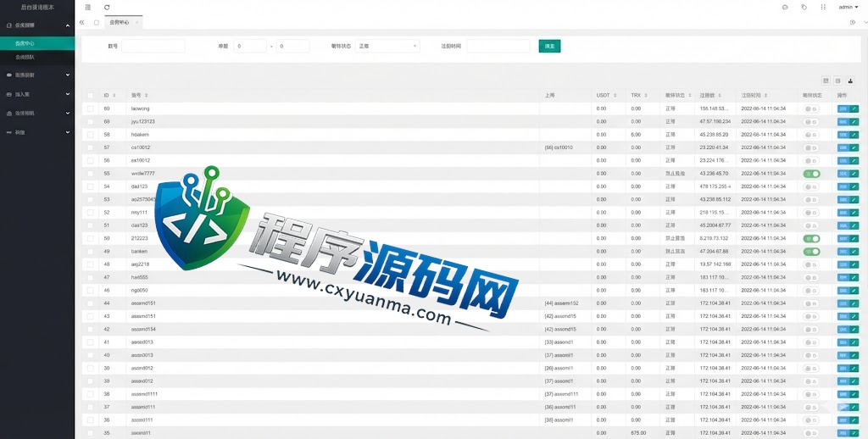Expand the sidebar menu with card icon
This screenshot has height=439, width=868.
pyautogui.click(x=37, y=95)
